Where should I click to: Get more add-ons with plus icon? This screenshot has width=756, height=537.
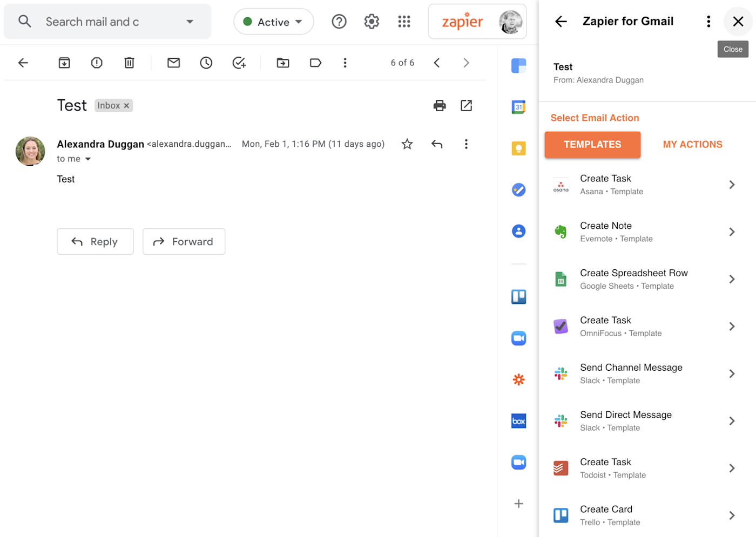[518, 504]
